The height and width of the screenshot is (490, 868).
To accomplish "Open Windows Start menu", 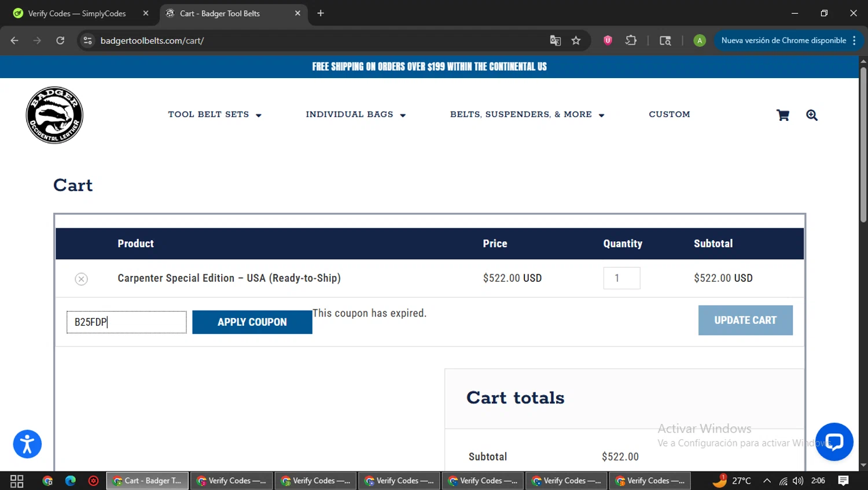I will click(17, 481).
